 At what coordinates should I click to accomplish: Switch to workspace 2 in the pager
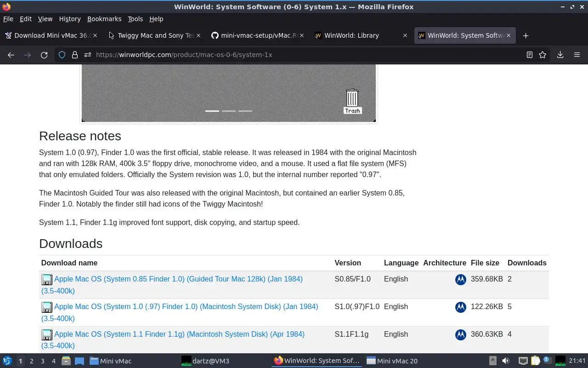(32, 361)
